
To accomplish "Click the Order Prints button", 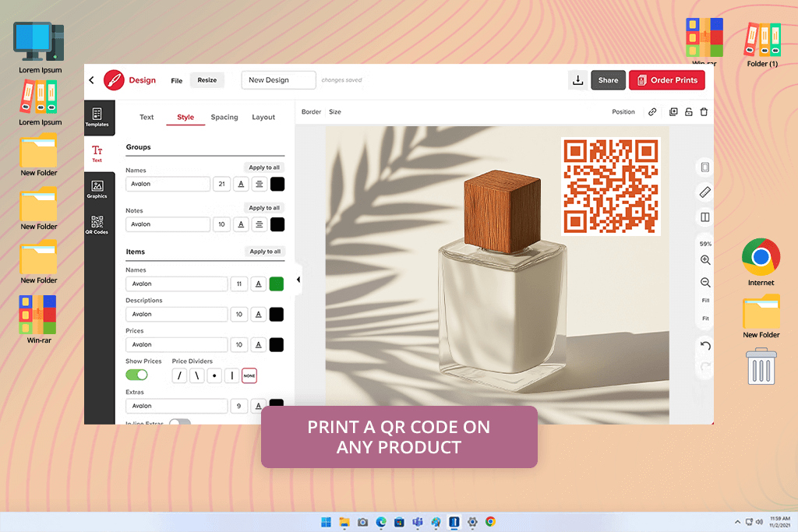I will pyautogui.click(x=667, y=80).
